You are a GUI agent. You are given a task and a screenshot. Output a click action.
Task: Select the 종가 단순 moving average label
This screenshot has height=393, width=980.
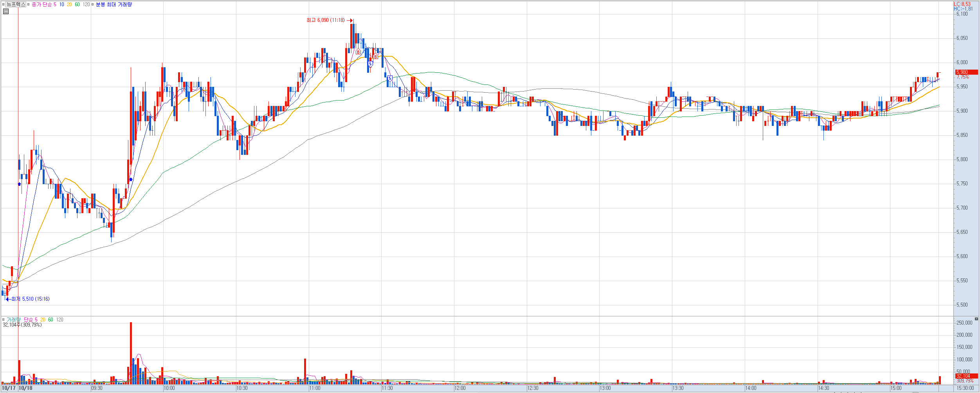[41, 4]
